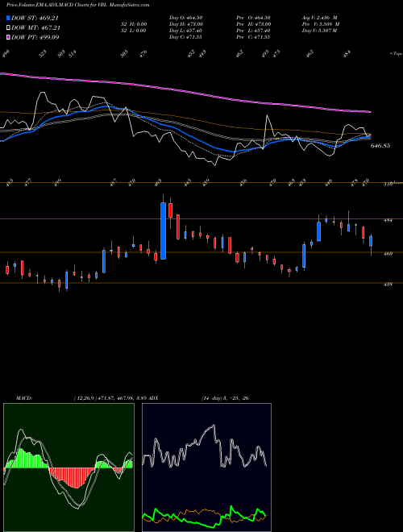Screen dimensions: 403x532
Task: Click the 'Day C: 471.55' value
Action: coord(185,37)
